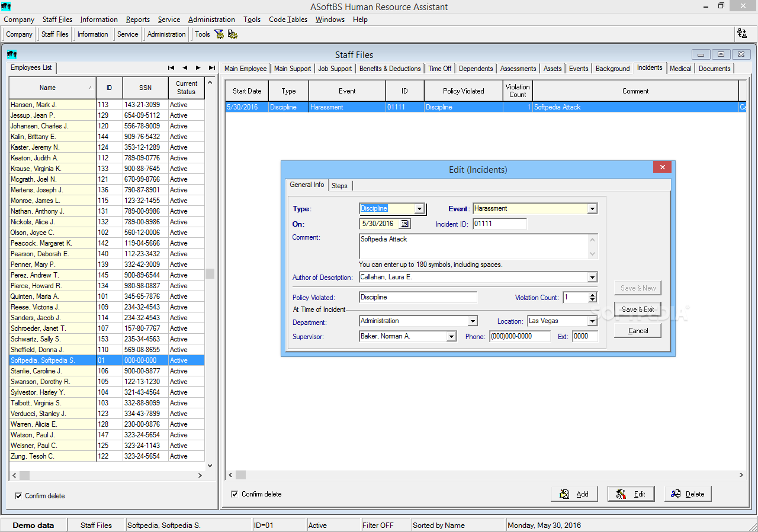Open the Event dropdown showing Harassment
Screen dimensions: 758x532
pyautogui.click(x=592, y=208)
